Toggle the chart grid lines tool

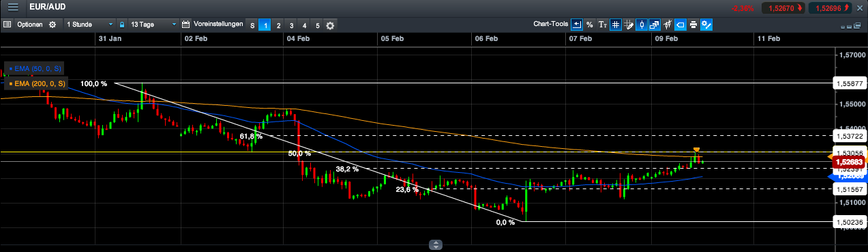616,25
